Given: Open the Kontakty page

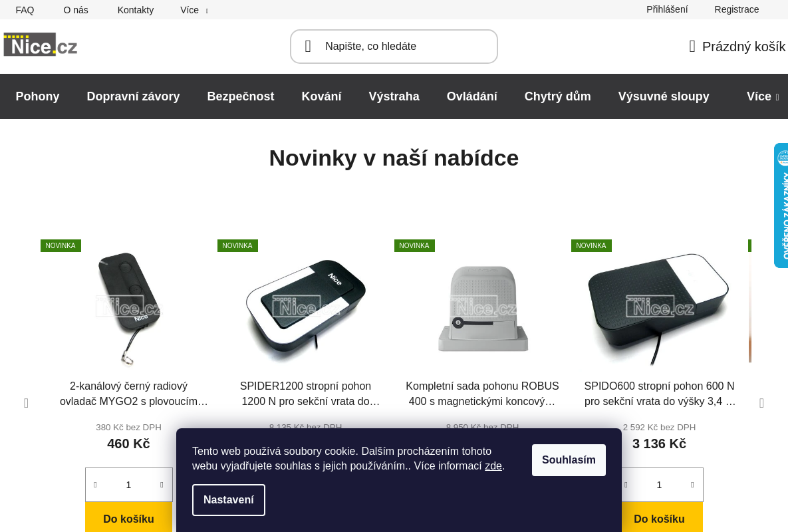Looking at the screenshot, I should pos(136,10).
